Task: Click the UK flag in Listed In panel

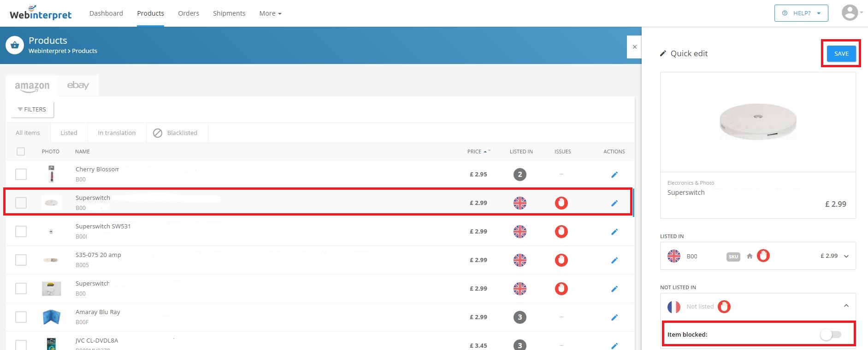Action: coord(674,256)
